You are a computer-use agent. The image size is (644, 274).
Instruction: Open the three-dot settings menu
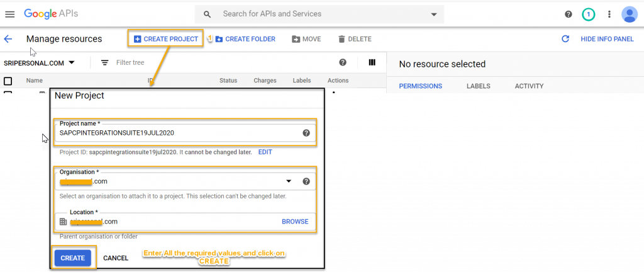click(609, 14)
